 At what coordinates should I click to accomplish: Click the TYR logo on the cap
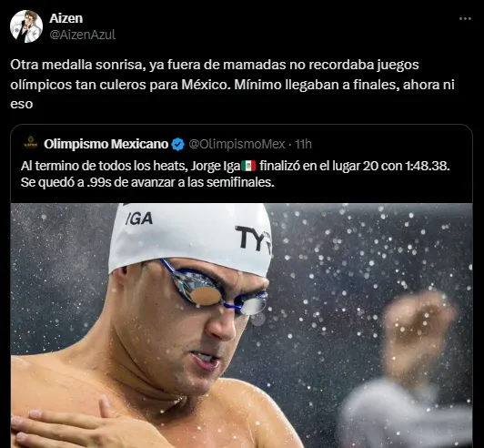pos(254,239)
